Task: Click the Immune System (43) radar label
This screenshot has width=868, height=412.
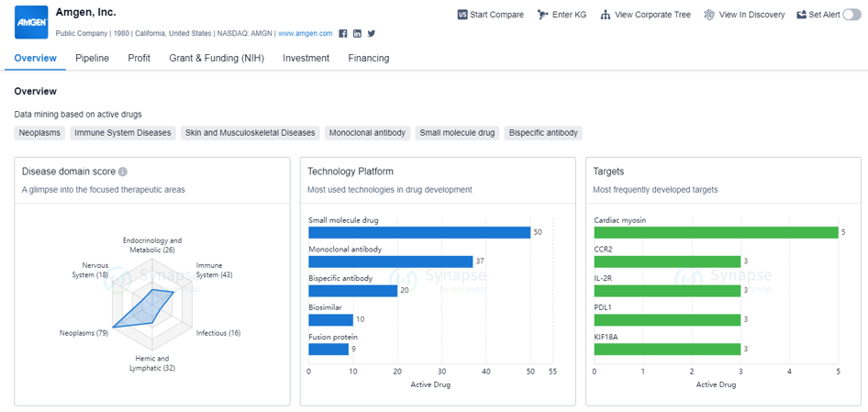Action: [214, 270]
